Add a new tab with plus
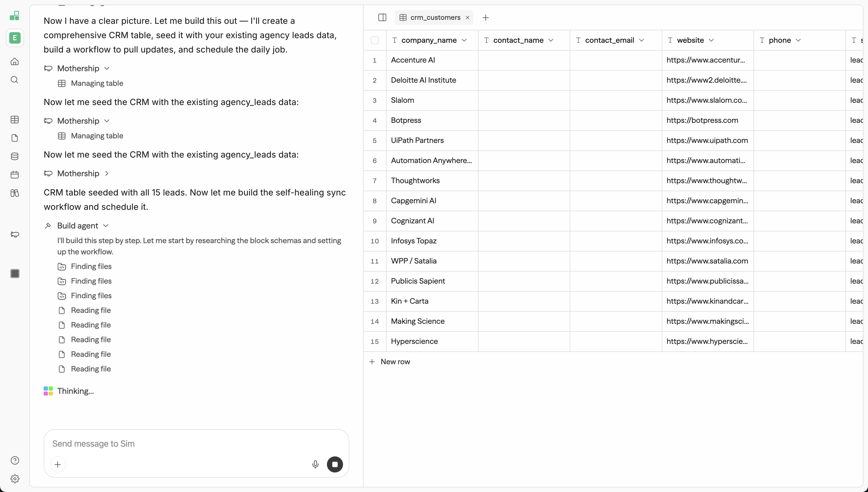The width and height of the screenshot is (868, 492). [486, 18]
